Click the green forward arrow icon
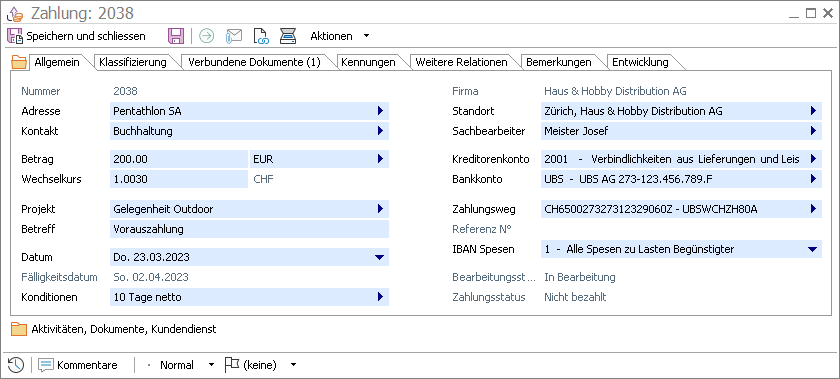Viewport: 840px width, 379px height. pyautogui.click(x=206, y=36)
